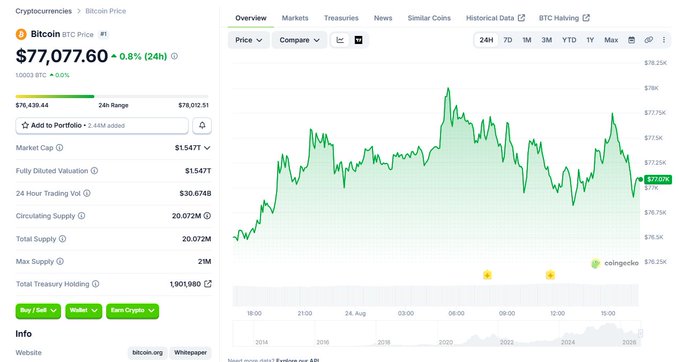
Task: Open Historical Data external tab
Action: point(495,18)
